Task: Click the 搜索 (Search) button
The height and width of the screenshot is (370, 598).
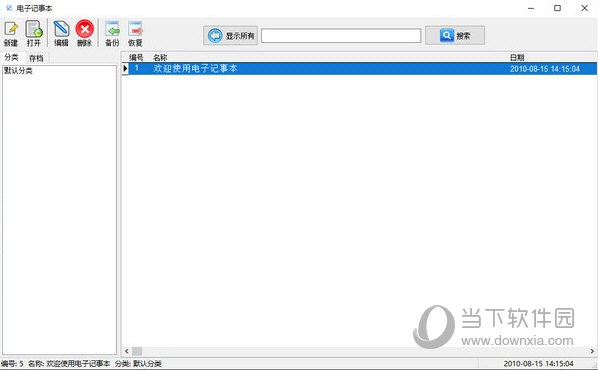Action: click(455, 36)
